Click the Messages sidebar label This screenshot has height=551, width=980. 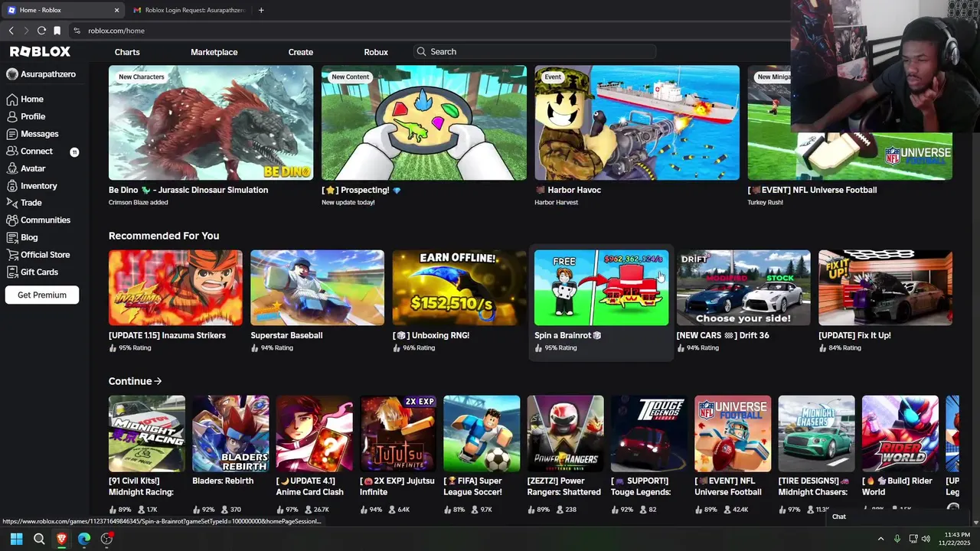point(40,134)
